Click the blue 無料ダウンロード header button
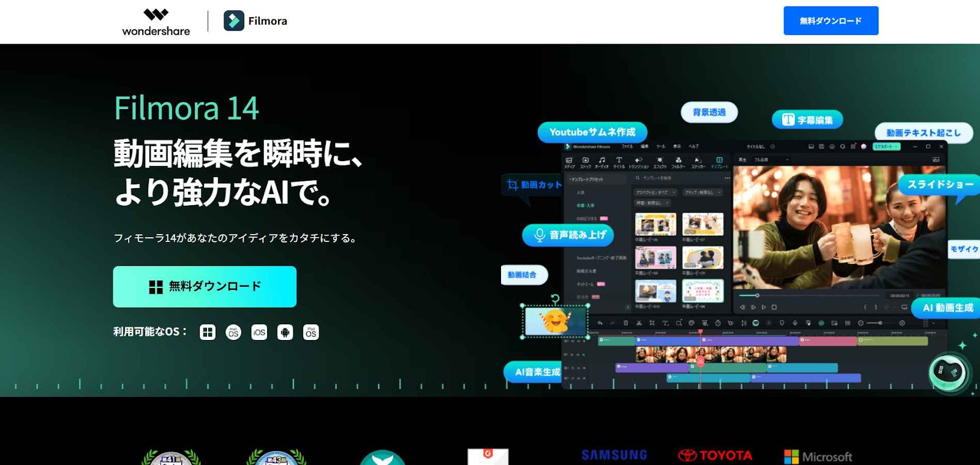Screen dimensions: 980x465 click(831, 21)
